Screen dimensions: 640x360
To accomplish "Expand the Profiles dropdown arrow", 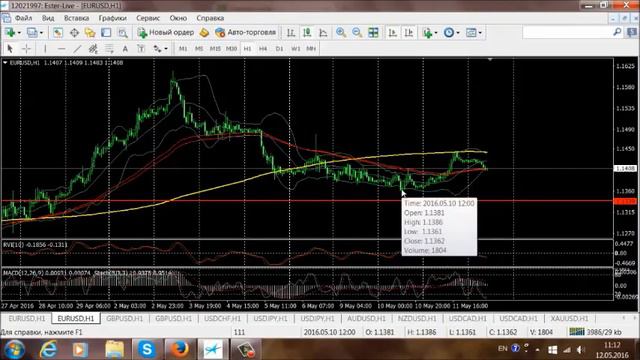I will click(41, 33).
